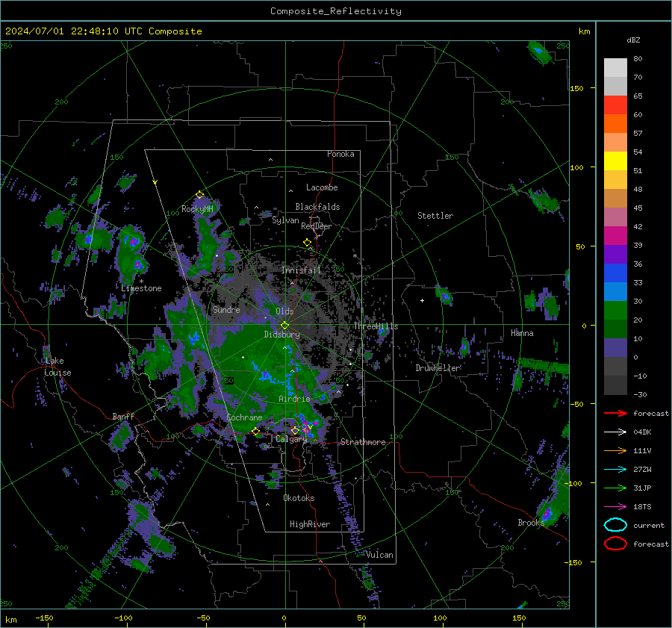672x628 pixels.
Task: Click the RedDeer city label
Action: click(x=317, y=226)
